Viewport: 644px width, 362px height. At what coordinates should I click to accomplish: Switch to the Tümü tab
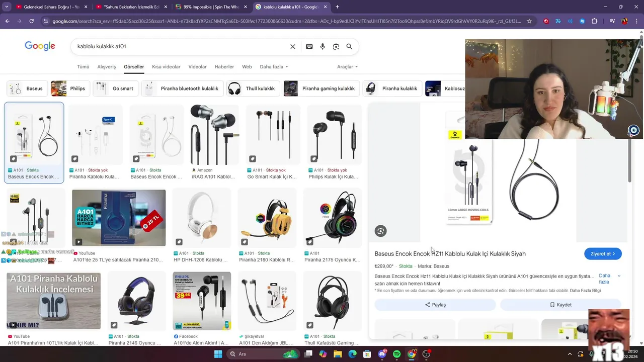(x=83, y=67)
